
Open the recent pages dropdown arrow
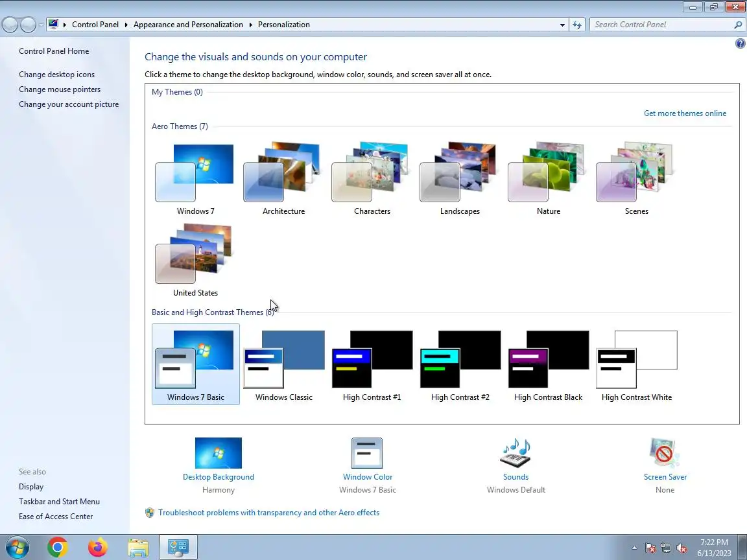click(x=41, y=25)
